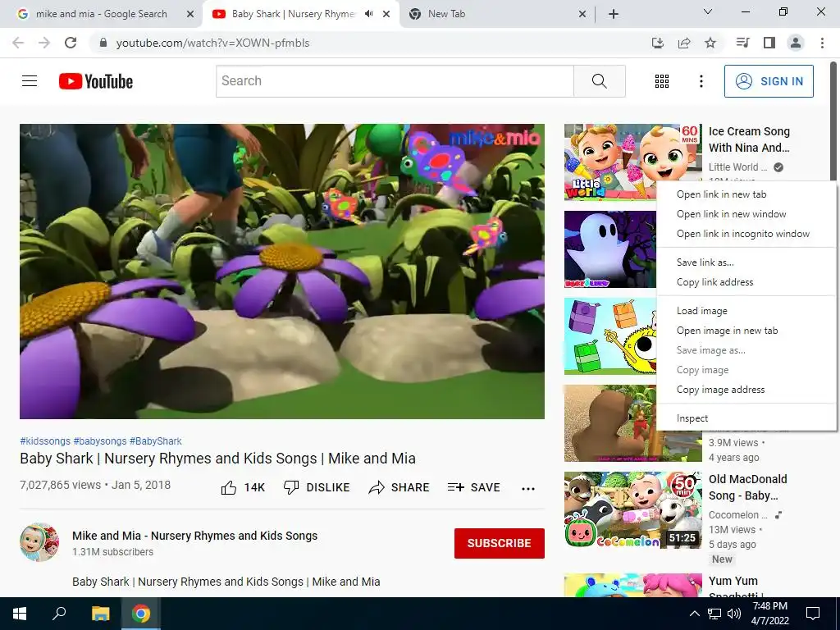Go forward in browser history

44,43
